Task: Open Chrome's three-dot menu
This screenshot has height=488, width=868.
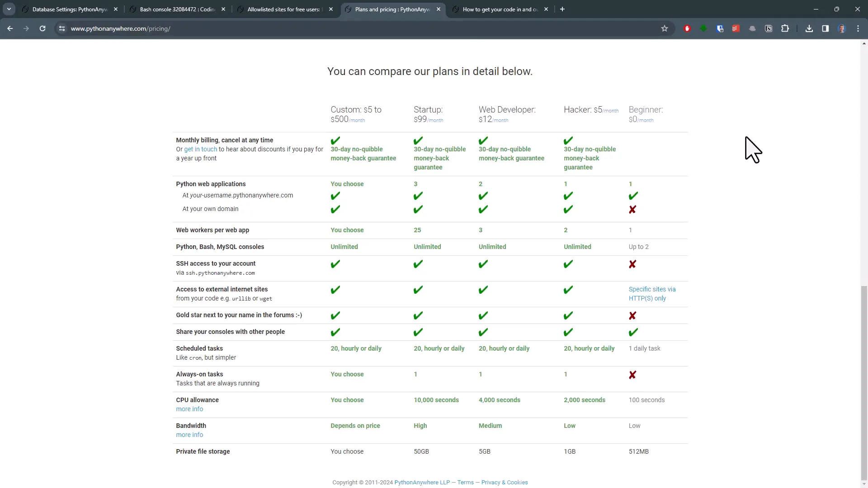Action: (x=858, y=28)
